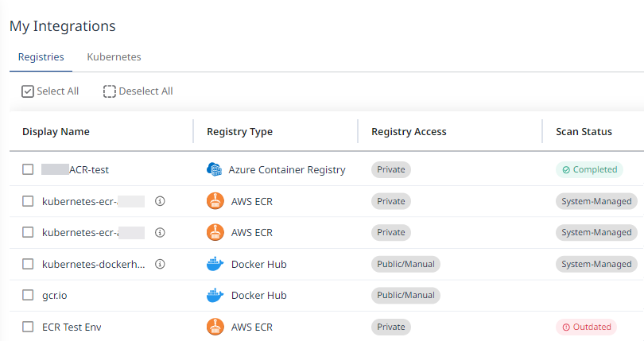
Task: Click the Completed scan status badge
Action: pyautogui.click(x=589, y=169)
